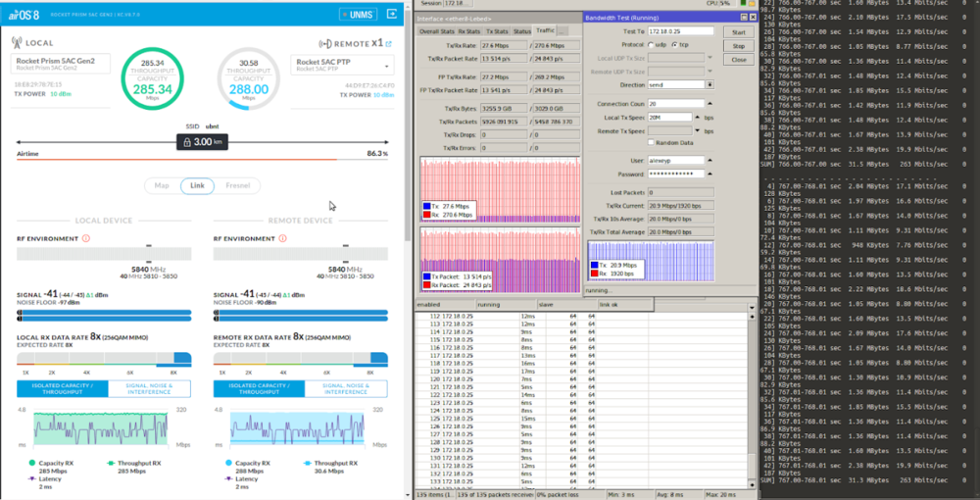Expand the Remote Tx Speed field arrow
The height and width of the screenshot is (500, 980).
click(x=698, y=130)
